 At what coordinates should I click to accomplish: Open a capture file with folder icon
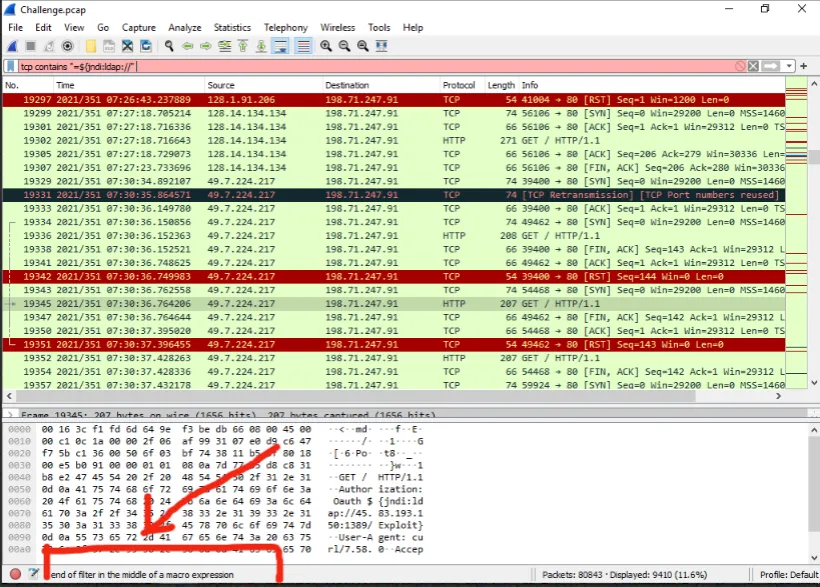(x=90, y=46)
